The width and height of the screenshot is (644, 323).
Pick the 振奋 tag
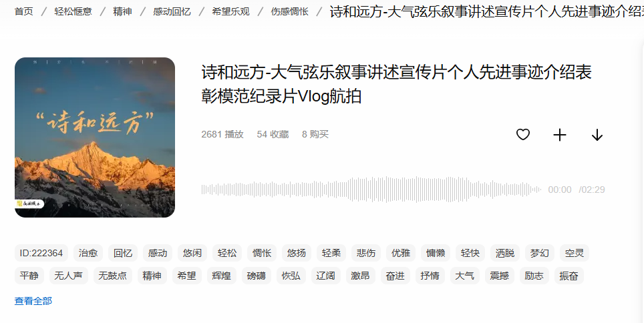coord(569,276)
